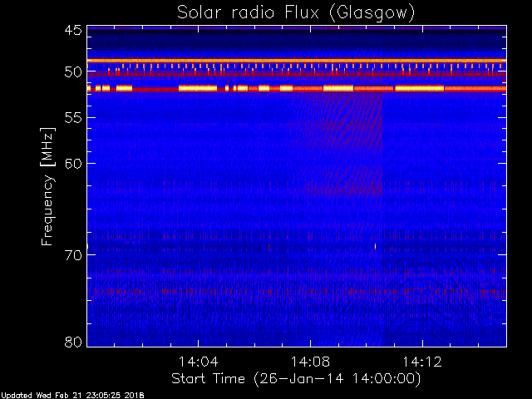This screenshot has height=399, width=532.
Task: Click the '14:12' time tick label
Action: (x=422, y=362)
